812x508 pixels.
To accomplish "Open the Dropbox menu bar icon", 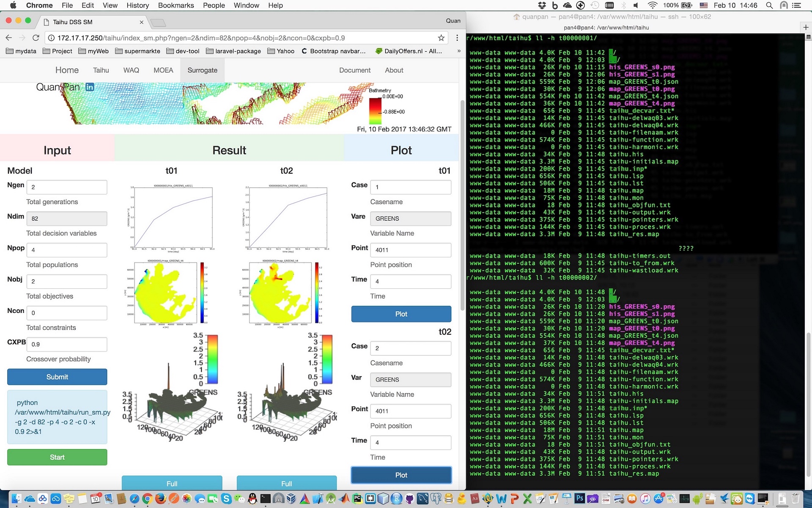I will pos(542,6).
